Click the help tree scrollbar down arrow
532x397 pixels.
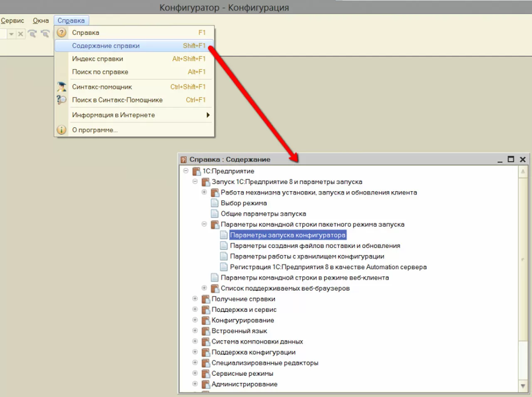(523, 386)
